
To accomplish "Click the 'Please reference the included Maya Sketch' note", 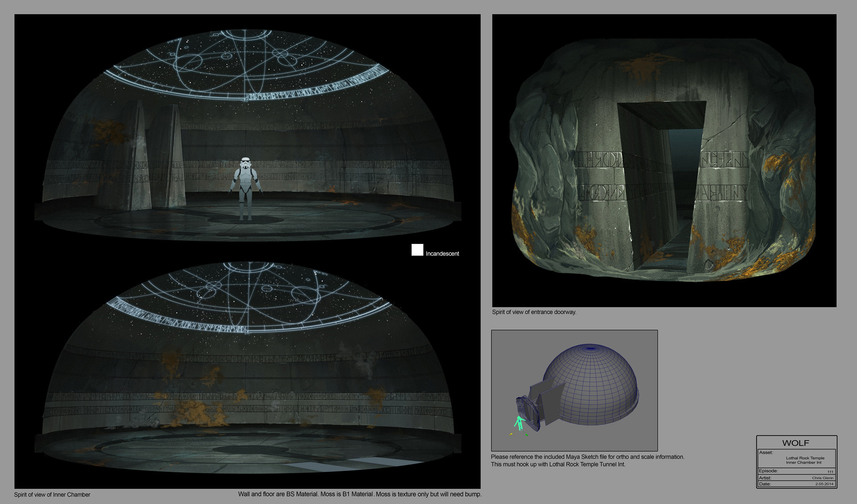I will click(588, 457).
